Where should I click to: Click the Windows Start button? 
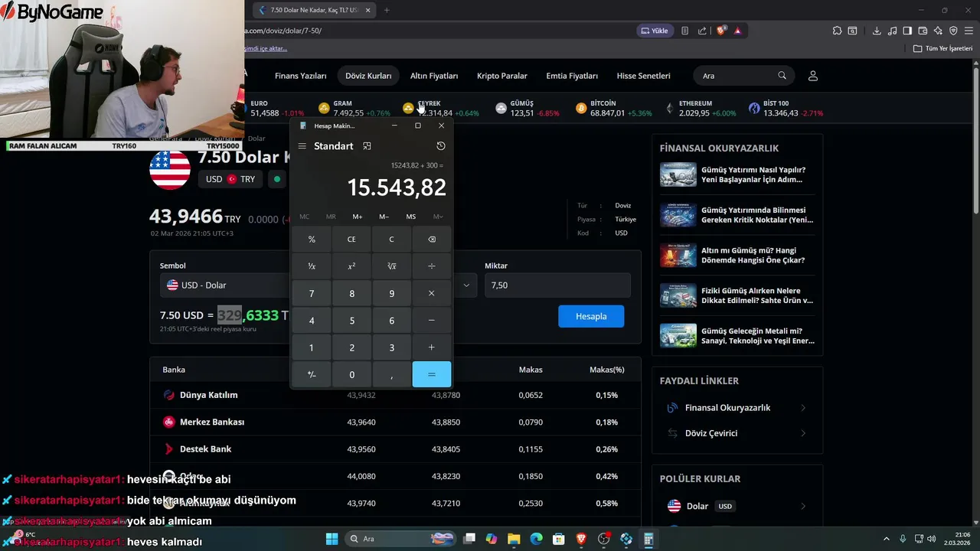coord(332,539)
